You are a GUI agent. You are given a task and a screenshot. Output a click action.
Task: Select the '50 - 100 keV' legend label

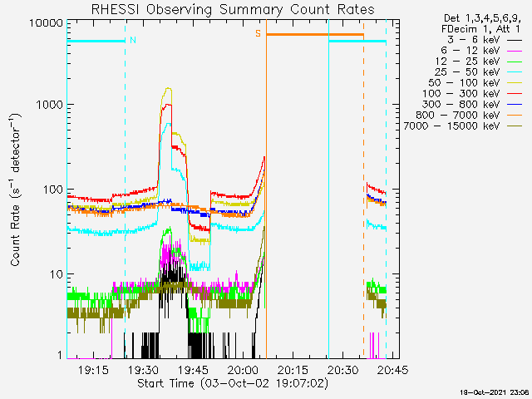point(464,83)
